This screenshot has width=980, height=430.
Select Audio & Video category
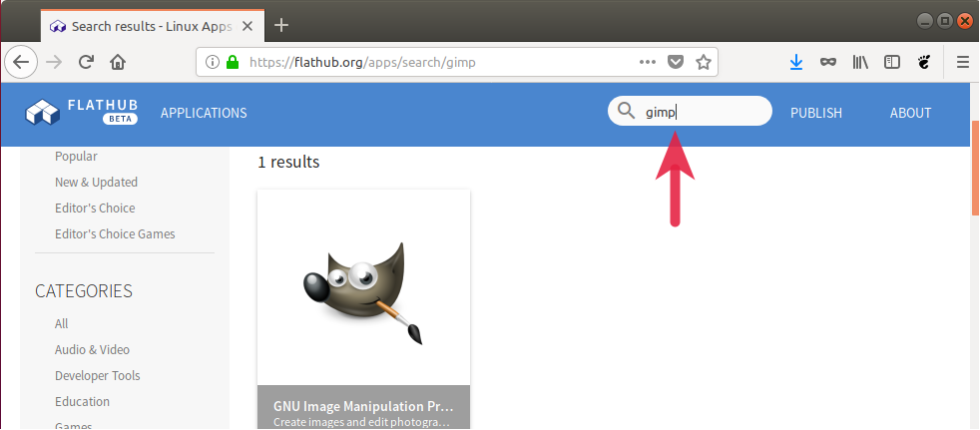pyautogui.click(x=93, y=349)
